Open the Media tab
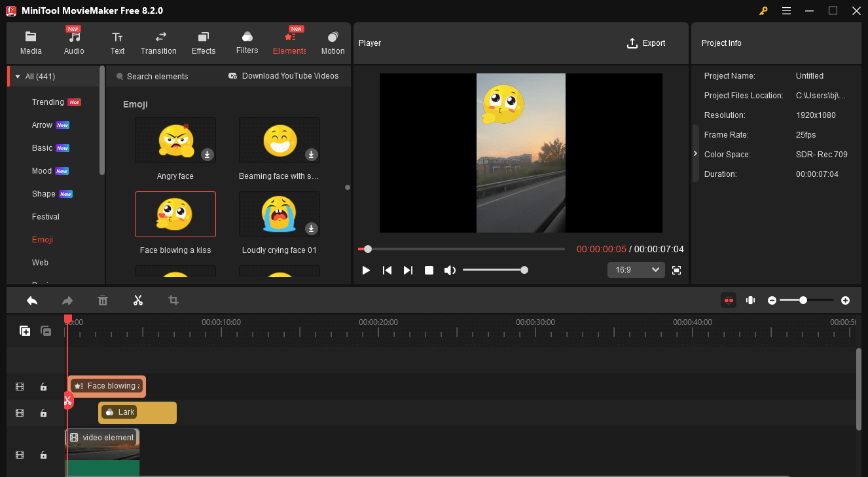Image resolution: width=868 pixels, height=477 pixels. (x=31, y=43)
